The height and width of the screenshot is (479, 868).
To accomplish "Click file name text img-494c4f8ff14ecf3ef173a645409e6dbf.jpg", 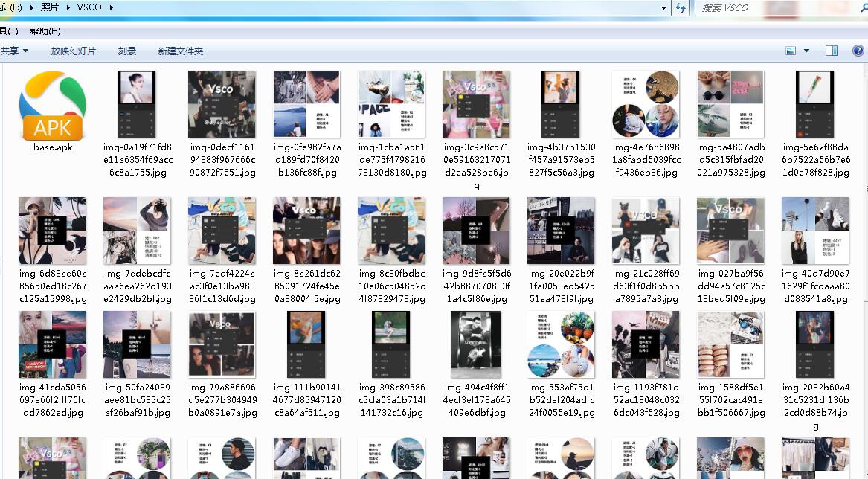I will (477, 400).
